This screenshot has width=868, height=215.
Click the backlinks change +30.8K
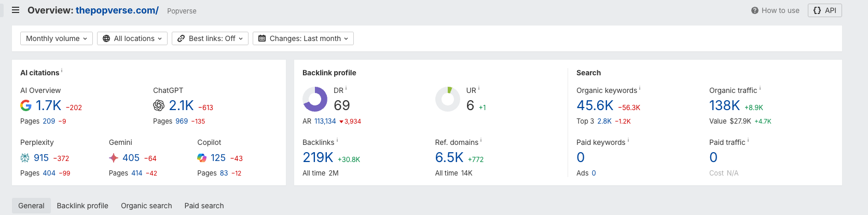click(349, 159)
